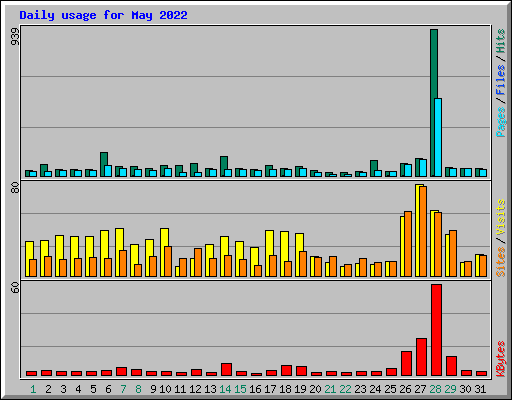Click the cyan Files bar for day 27
The height and width of the screenshot is (400, 512).
pyautogui.click(x=423, y=168)
